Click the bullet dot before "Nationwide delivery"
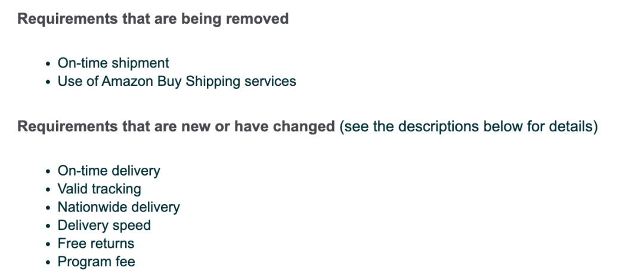This screenshot has height=280, width=644. (48, 208)
